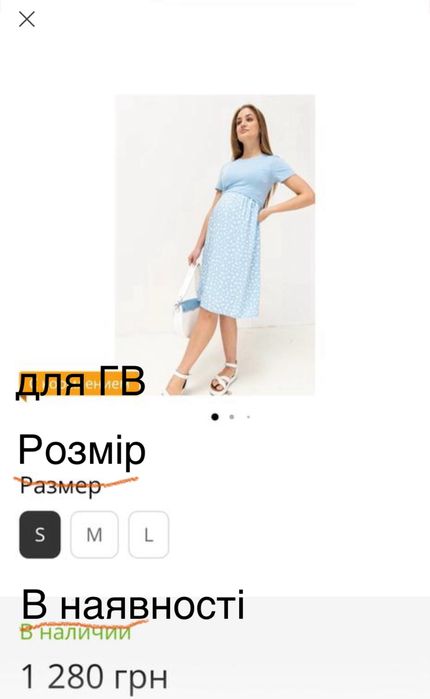
Task: Click the 'Розмір' heading
Action: coord(82,451)
